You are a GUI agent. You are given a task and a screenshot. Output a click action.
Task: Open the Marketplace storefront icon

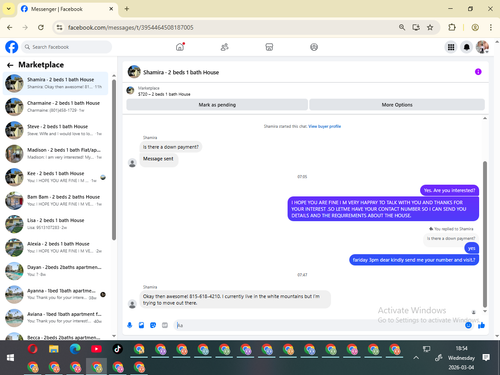click(x=269, y=47)
